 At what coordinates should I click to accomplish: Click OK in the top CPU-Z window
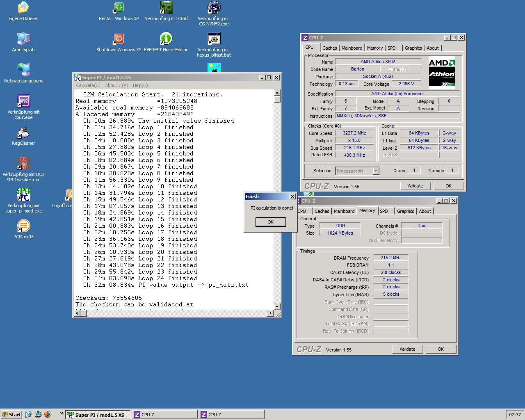pyautogui.click(x=448, y=186)
